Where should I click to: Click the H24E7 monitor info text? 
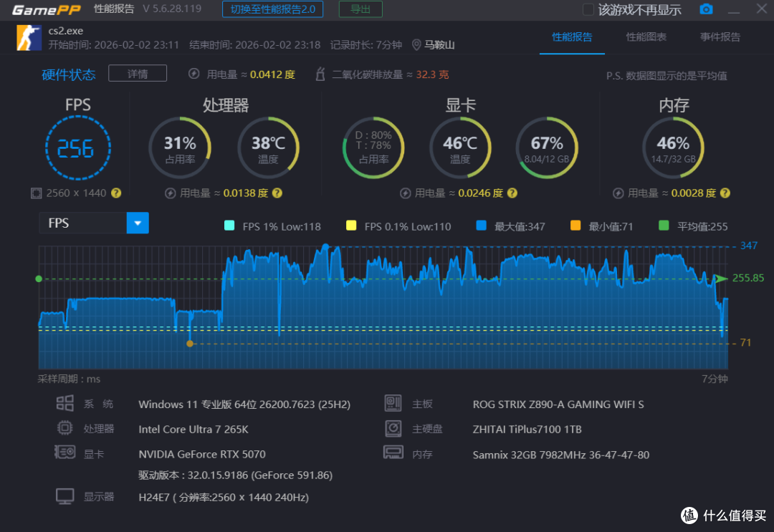224,497
